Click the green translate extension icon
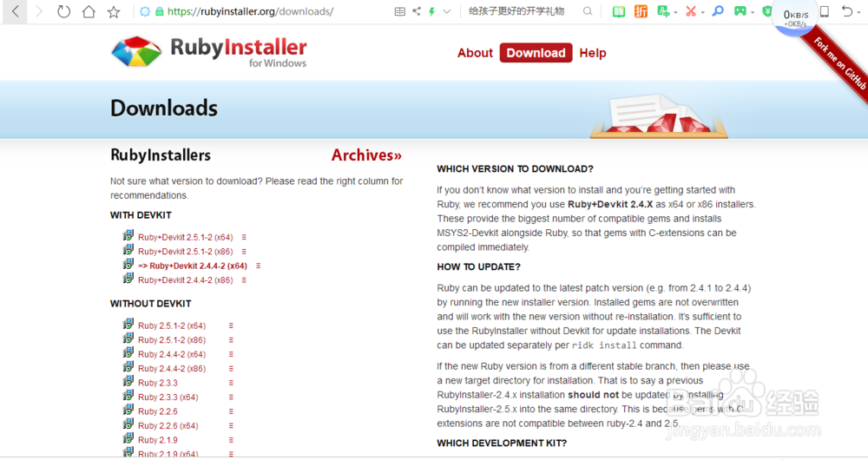 point(662,11)
